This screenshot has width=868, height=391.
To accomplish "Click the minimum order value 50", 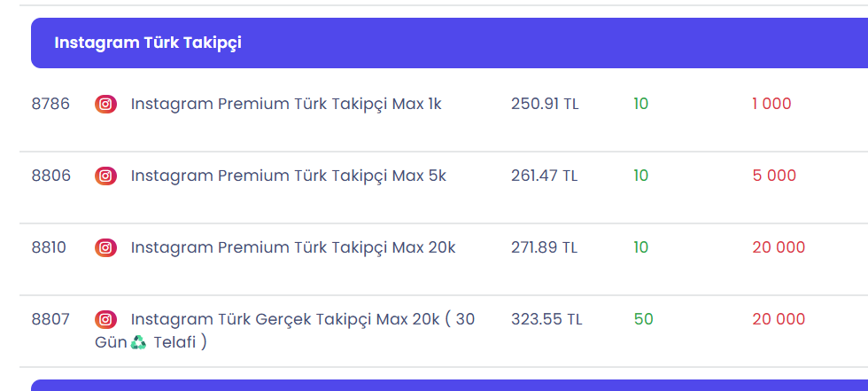I will [643, 319].
